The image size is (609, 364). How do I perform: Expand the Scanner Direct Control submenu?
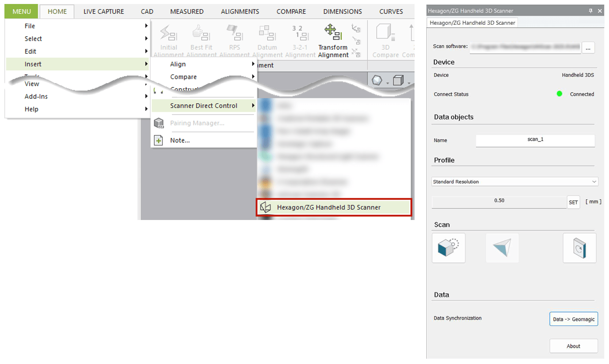pyautogui.click(x=204, y=106)
